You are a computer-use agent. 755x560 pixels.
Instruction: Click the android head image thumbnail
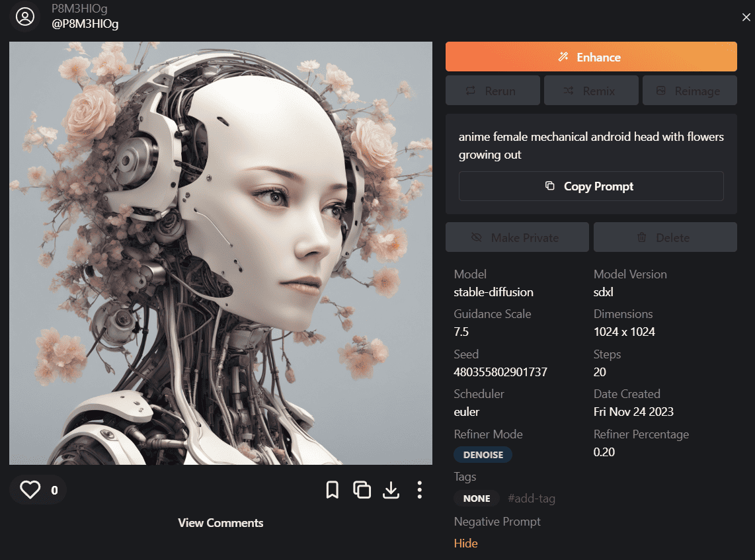coord(221,253)
